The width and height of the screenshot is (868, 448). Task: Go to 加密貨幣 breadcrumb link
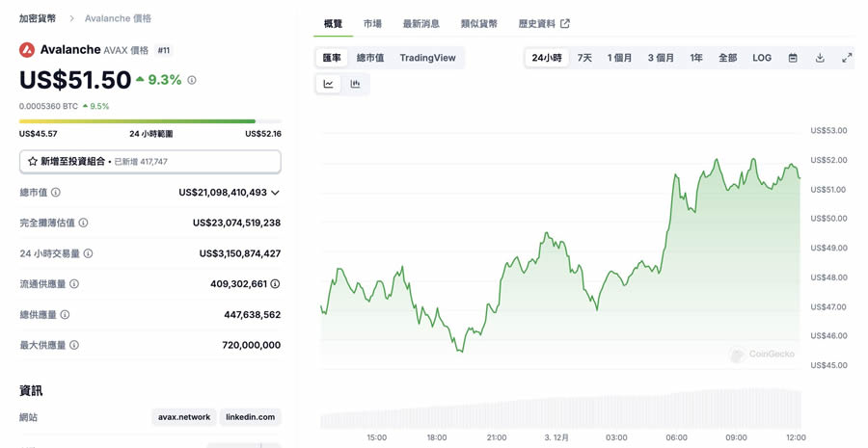point(38,18)
